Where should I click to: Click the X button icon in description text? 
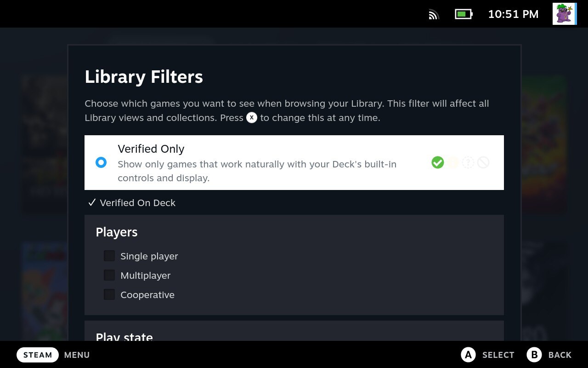coord(251,118)
